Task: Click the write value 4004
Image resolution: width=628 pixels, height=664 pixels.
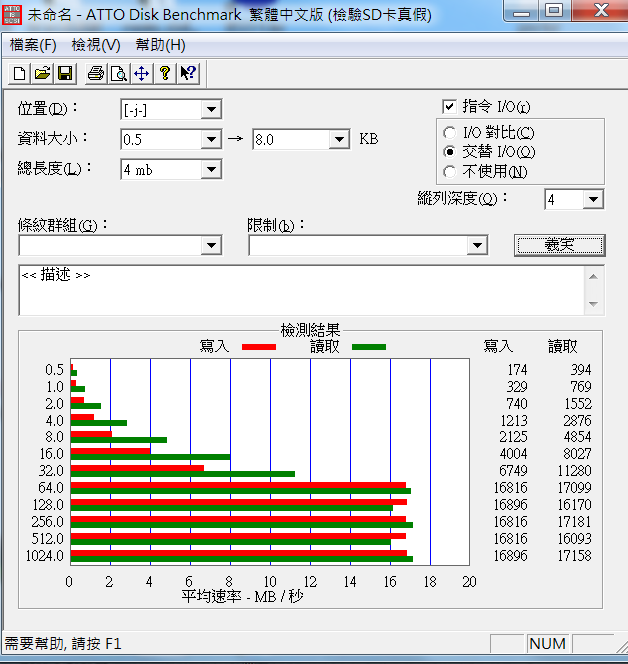Action: (x=513, y=454)
